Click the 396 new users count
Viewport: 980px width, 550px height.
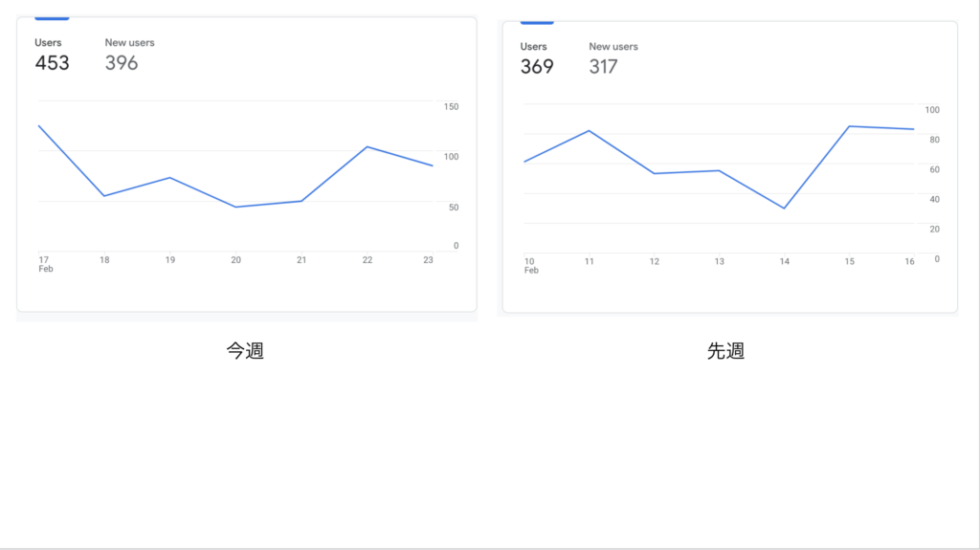pyautogui.click(x=122, y=63)
